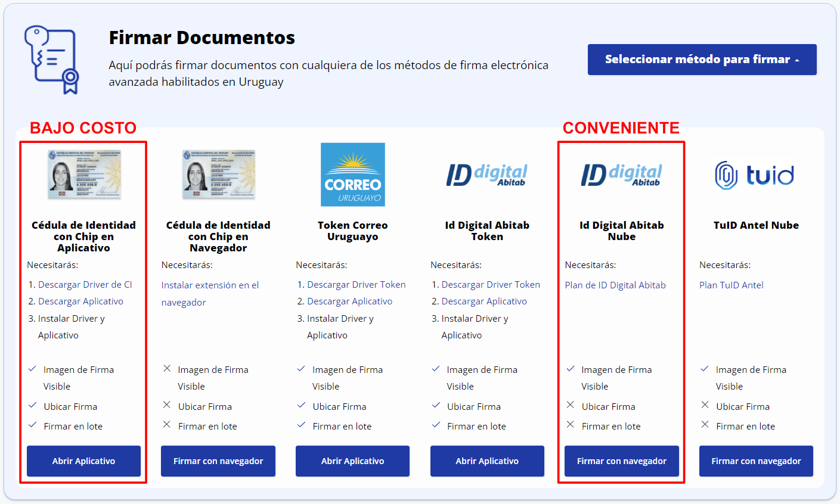Click cross beside Ubicar Firma, Abitab Nube card
The image size is (840, 504).
pos(571,406)
